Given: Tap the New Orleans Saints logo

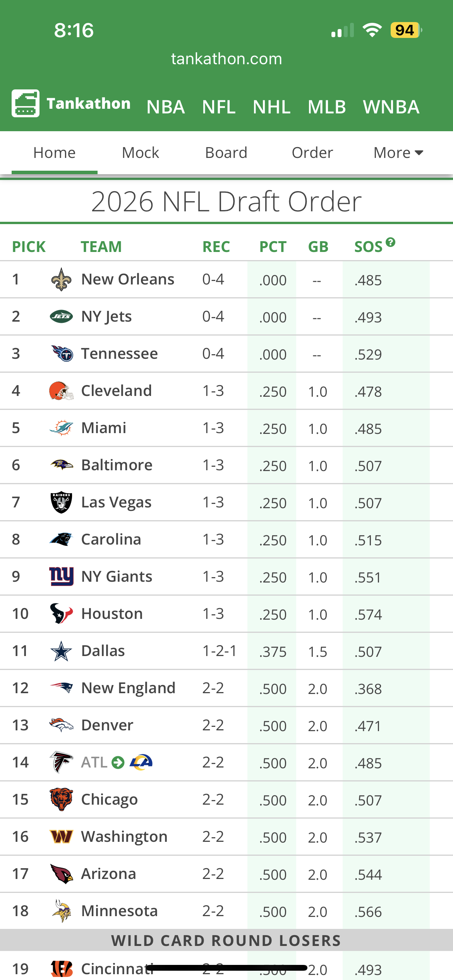Looking at the screenshot, I should tap(61, 279).
